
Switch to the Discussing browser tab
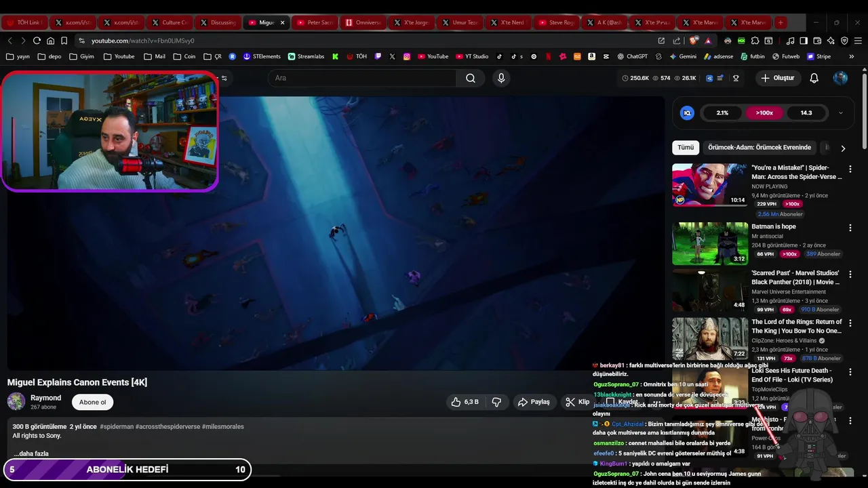(218, 22)
